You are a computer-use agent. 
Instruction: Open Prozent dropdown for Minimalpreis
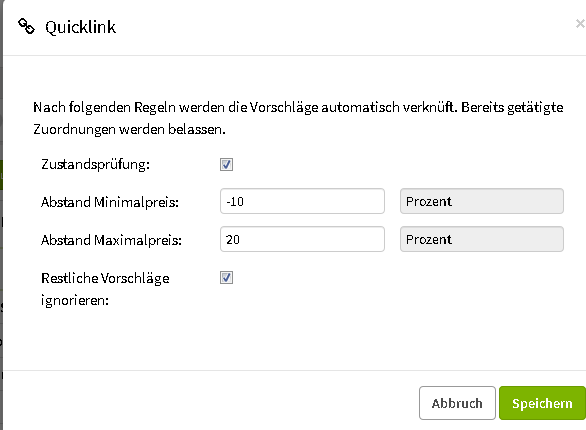coord(482,201)
